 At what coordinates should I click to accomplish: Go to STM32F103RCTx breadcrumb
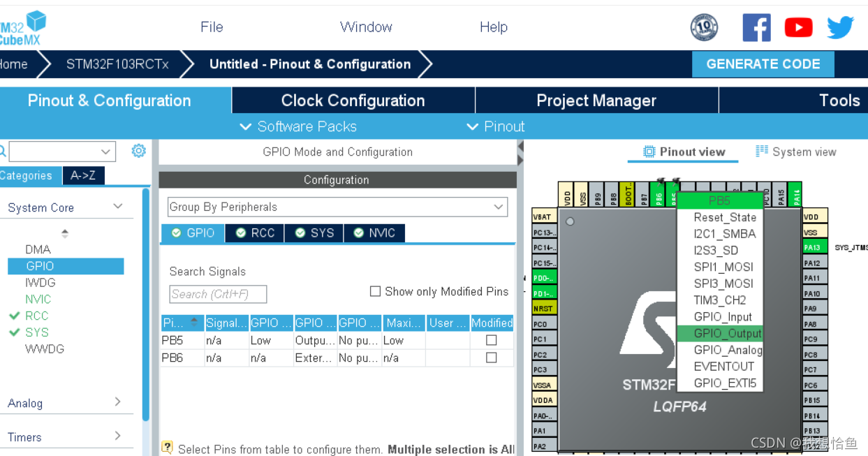(117, 64)
